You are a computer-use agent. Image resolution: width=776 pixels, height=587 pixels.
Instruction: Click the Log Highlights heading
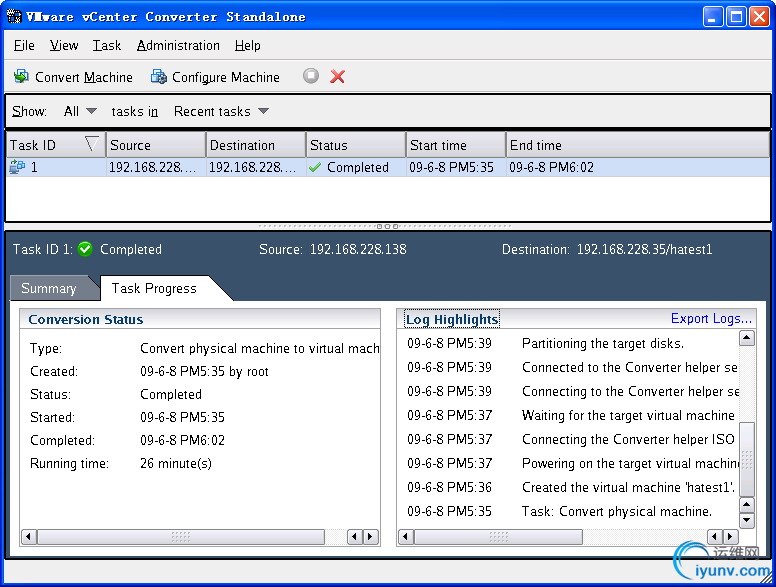coord(452,319)
